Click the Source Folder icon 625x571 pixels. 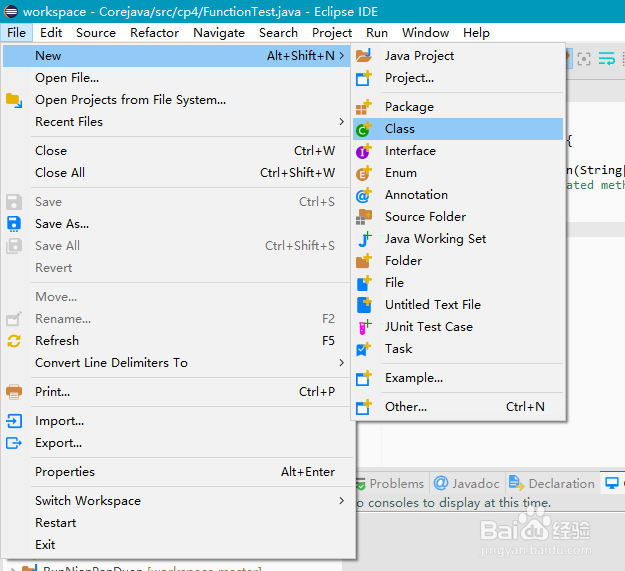click(364, 217)
